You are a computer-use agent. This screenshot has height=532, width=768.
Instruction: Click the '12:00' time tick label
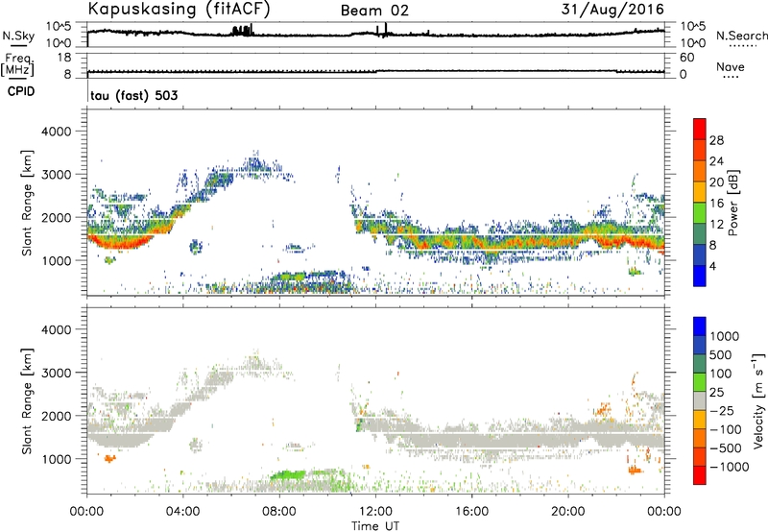(375, 512)
